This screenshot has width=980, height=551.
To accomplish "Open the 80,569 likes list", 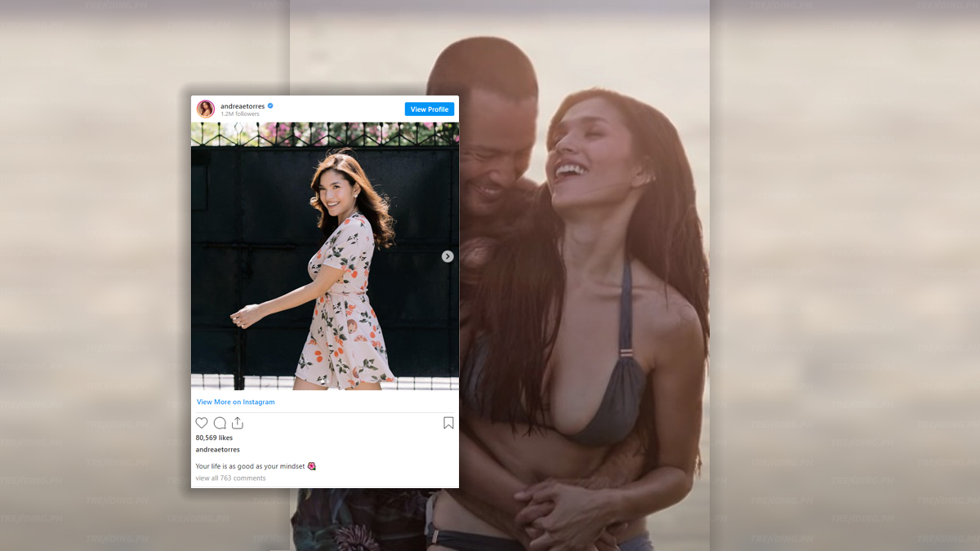I will 214,438.
